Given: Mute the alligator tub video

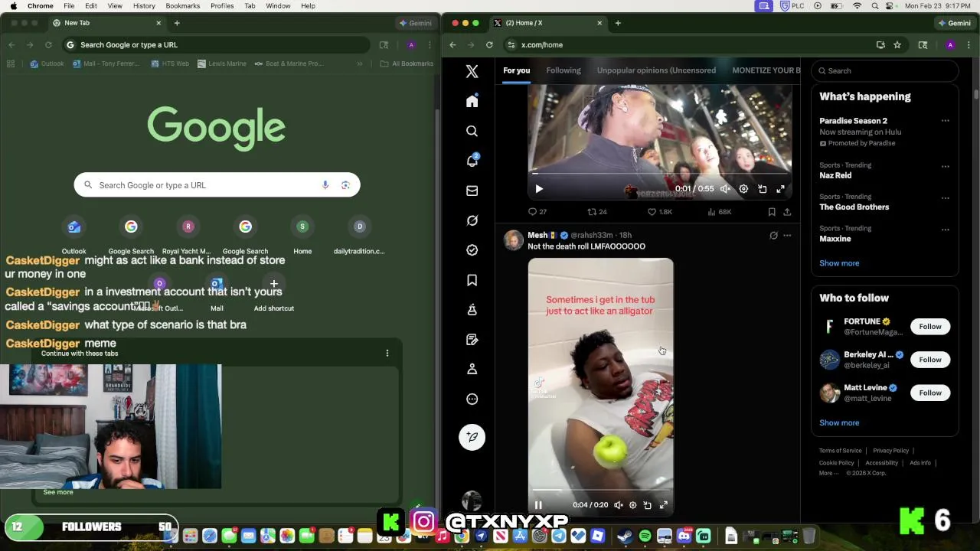Looking at the screenshot, I should [x=619, y=505].
